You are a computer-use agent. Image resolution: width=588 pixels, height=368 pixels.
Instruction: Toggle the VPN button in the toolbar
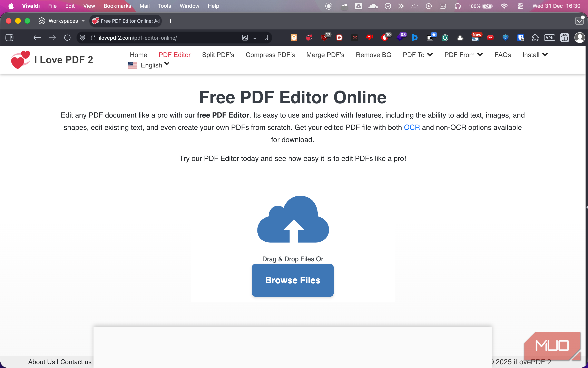pyautogui.click(x=550, y=38)
